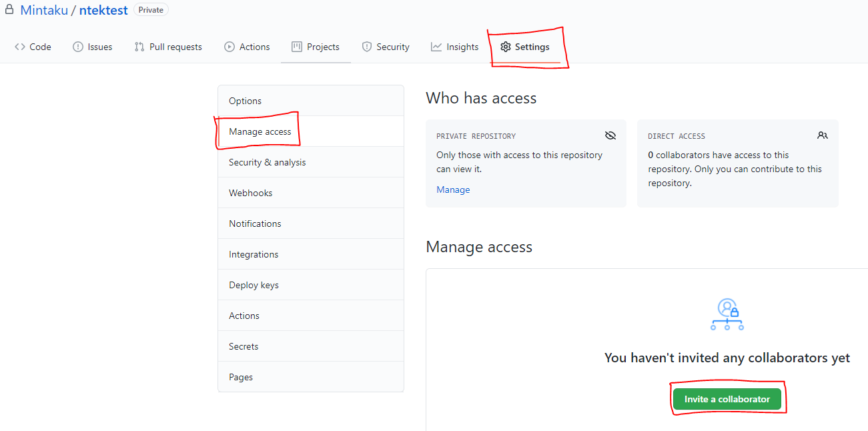
Task: Click the Actions tab play icon
Action: (230, 47)
